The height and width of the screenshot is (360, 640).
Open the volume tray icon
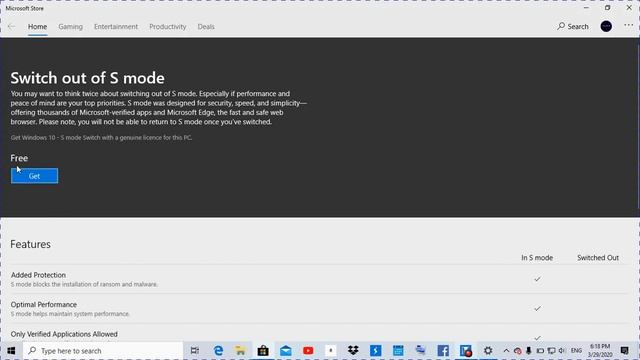tap(562, 351)
